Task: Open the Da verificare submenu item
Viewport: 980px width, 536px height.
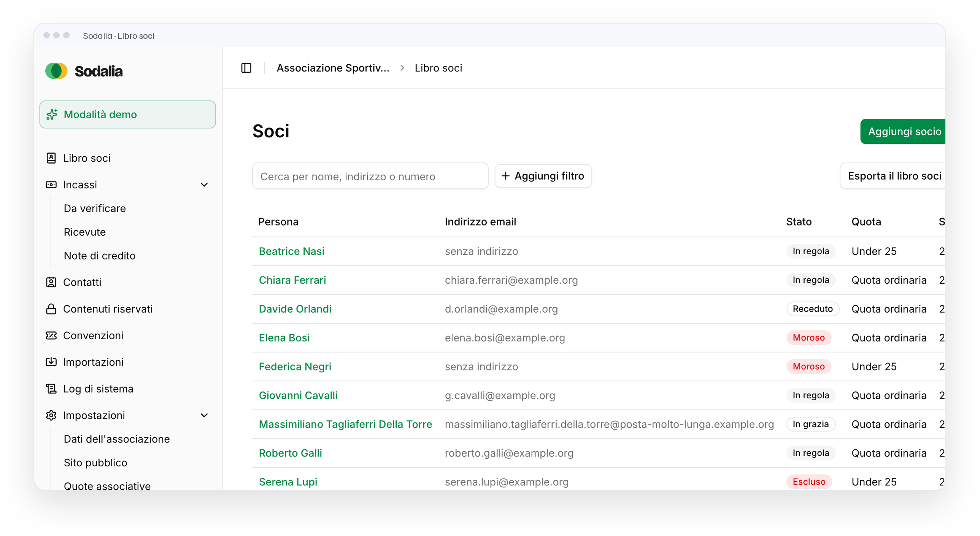Action: coord(95,208)
